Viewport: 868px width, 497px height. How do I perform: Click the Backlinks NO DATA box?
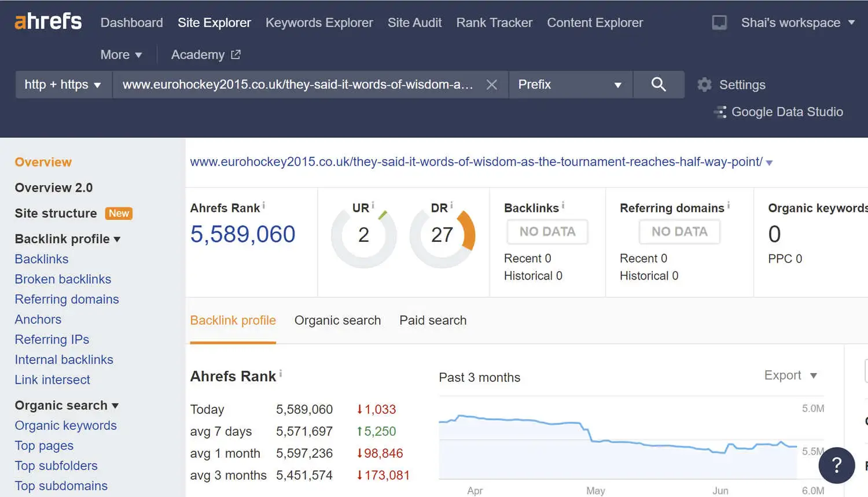click(547, 231)
